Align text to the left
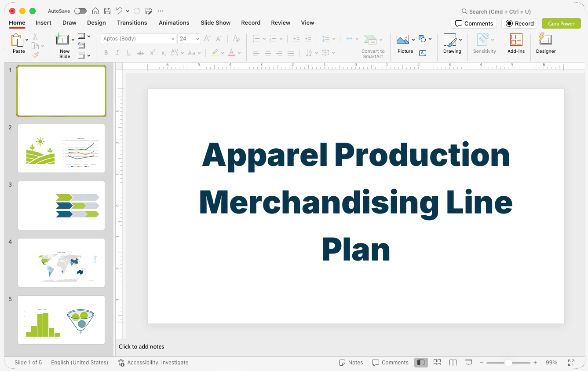Image resolution: width=588 pixels, height=371 pixels. (x=256, y=53)
